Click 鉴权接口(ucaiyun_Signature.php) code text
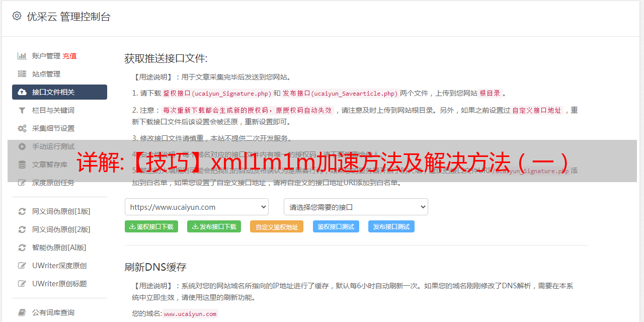The height and width of the screenshot is (322, 644). (217, 93)
